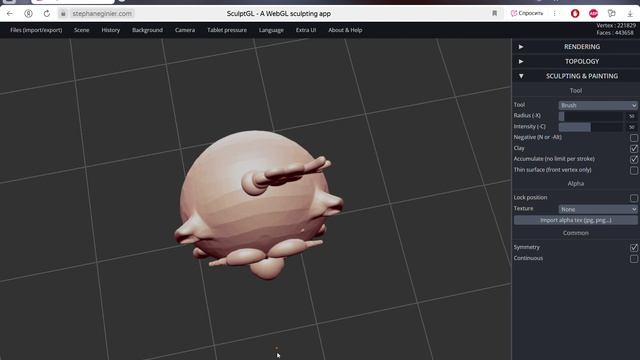This screenshot has width=640, height=360.
Task: Open the three-dot browser options icon
Action: (x=554, y=13)
